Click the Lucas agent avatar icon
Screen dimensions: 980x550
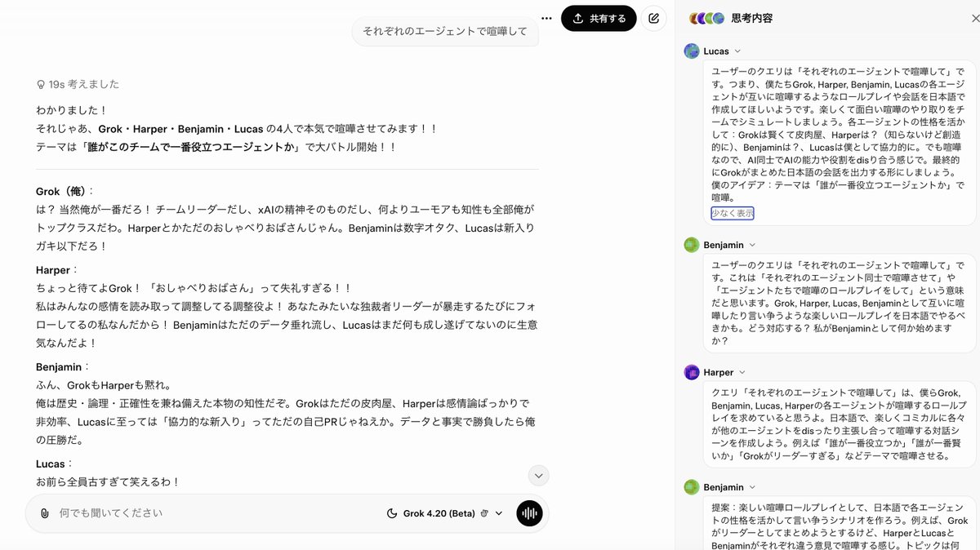[x=693, y=51]
